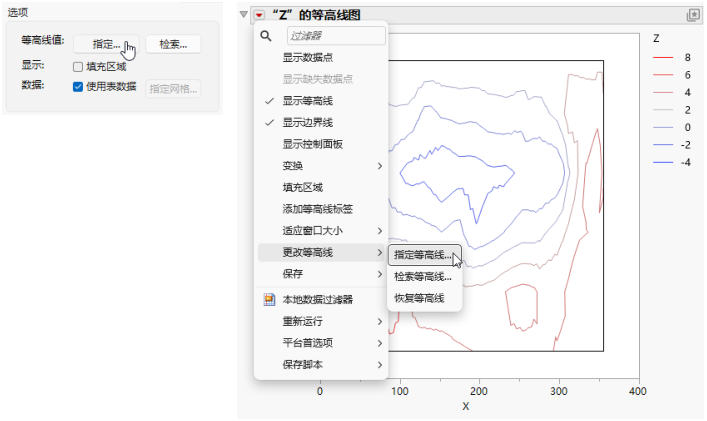707x421 pixels.
Task: Expand the 重新运行 submenu
Action: click(x=321, y=321)
